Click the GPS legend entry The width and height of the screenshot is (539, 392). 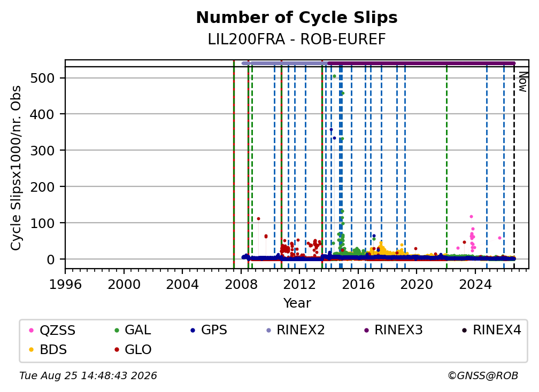(209, 330)
